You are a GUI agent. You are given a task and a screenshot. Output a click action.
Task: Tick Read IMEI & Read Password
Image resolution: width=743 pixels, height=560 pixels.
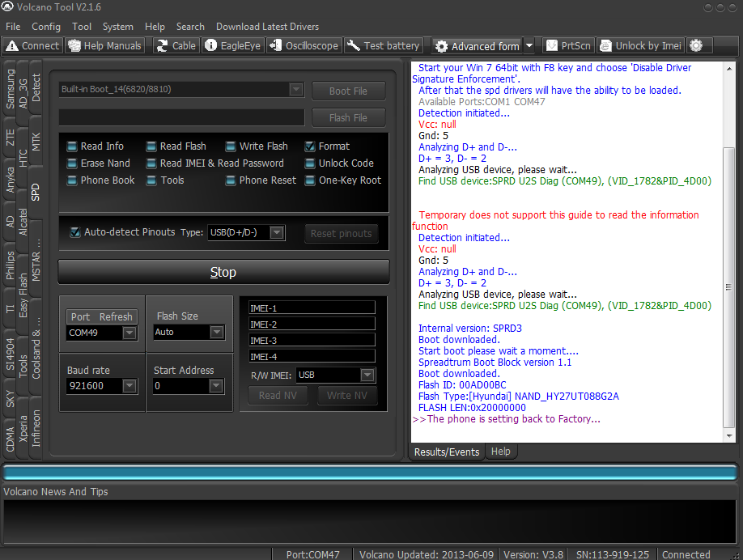tap(151, 163)
